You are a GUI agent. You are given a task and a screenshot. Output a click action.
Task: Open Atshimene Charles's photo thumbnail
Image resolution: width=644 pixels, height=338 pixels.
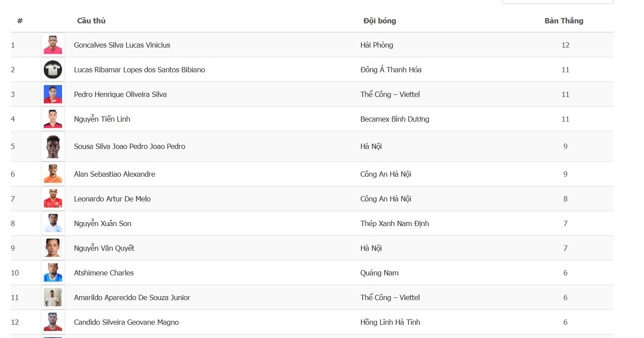(x=53, y=273)
